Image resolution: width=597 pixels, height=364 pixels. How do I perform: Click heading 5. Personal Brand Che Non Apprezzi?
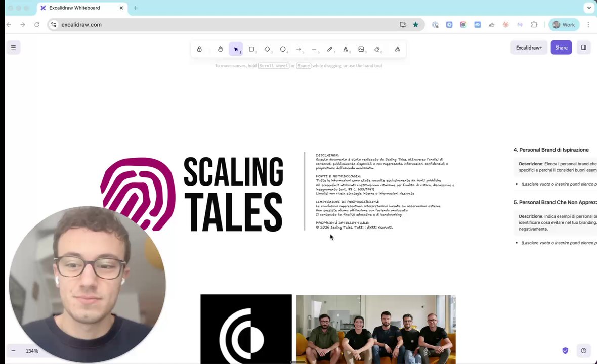coord(555,202)
